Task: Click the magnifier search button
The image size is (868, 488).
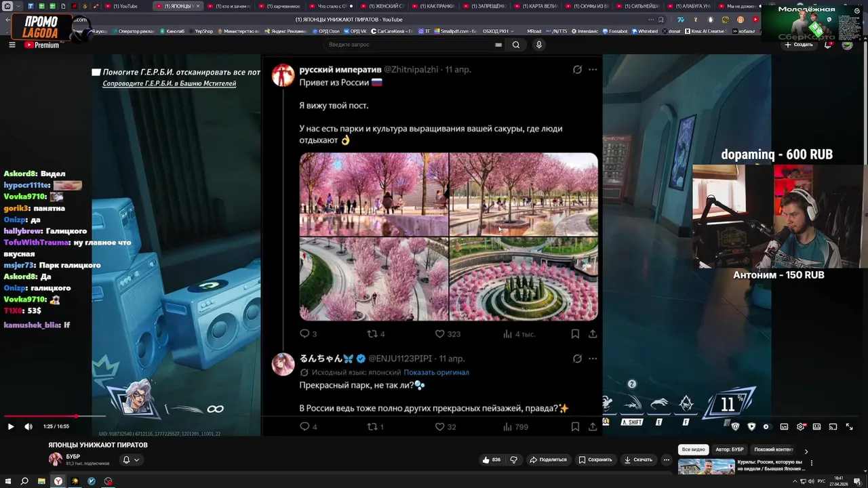Action: 516,45
